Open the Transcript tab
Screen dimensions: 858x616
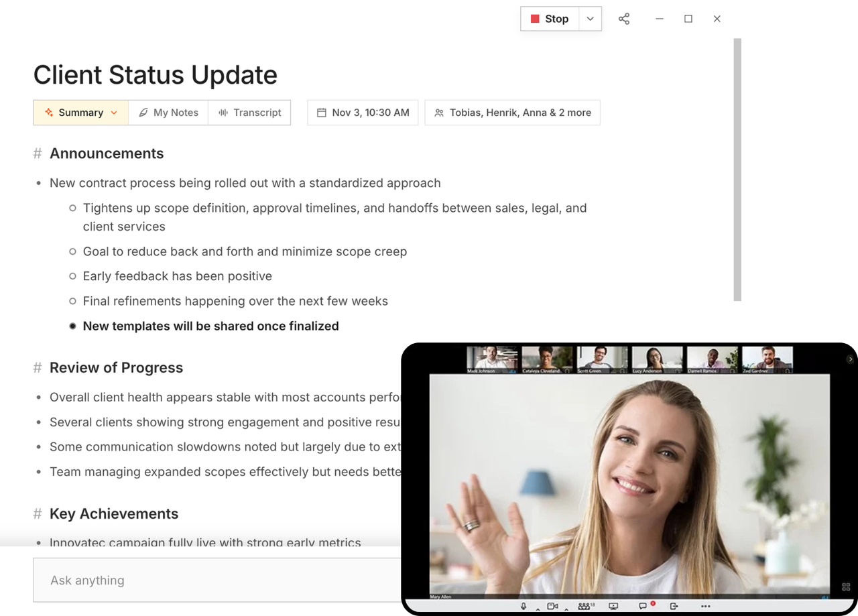click(x=249, y=113)
